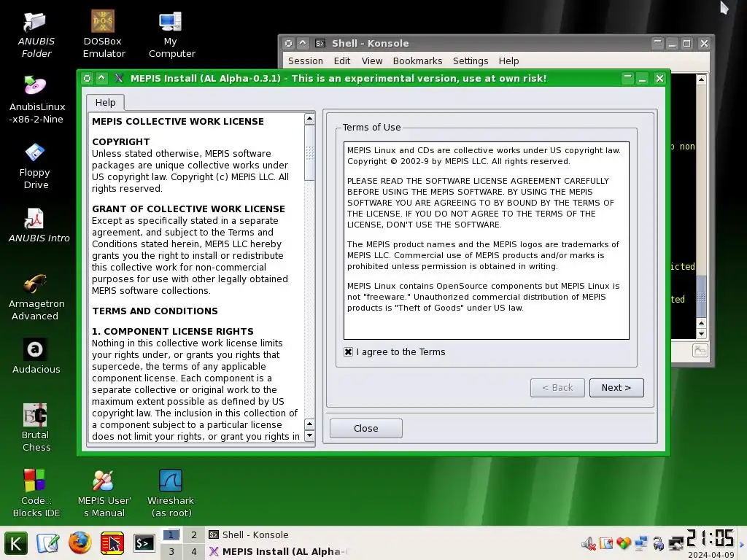Switch to virtual desktop 2

[x=194, y=534]
